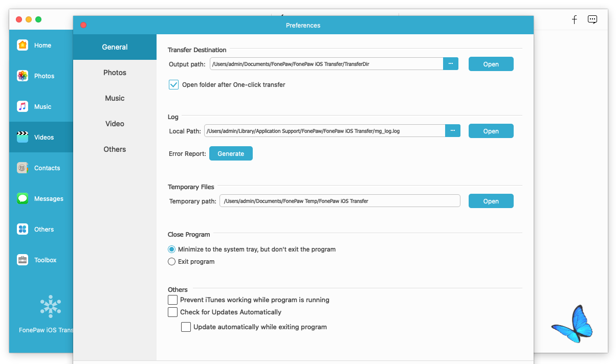The image size is (616, 364).
Task: Open the Log local path file
Action: [491, 131]
